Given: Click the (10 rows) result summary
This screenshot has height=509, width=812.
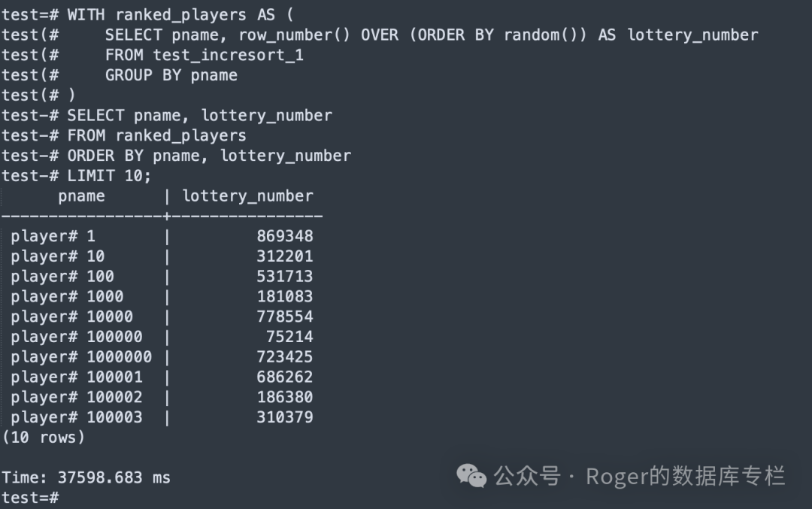Looking at the screenshot, I should pyautogui.click(x=44, y=437).
